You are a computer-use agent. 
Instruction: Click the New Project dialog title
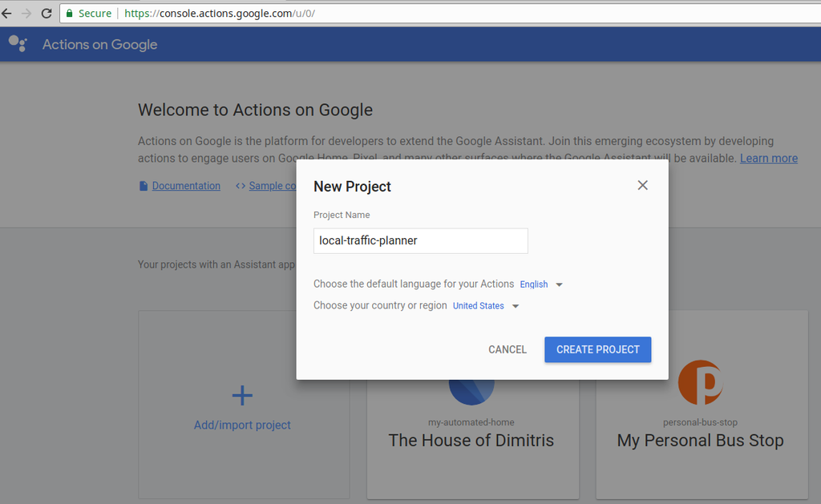(x=352, y=187)
